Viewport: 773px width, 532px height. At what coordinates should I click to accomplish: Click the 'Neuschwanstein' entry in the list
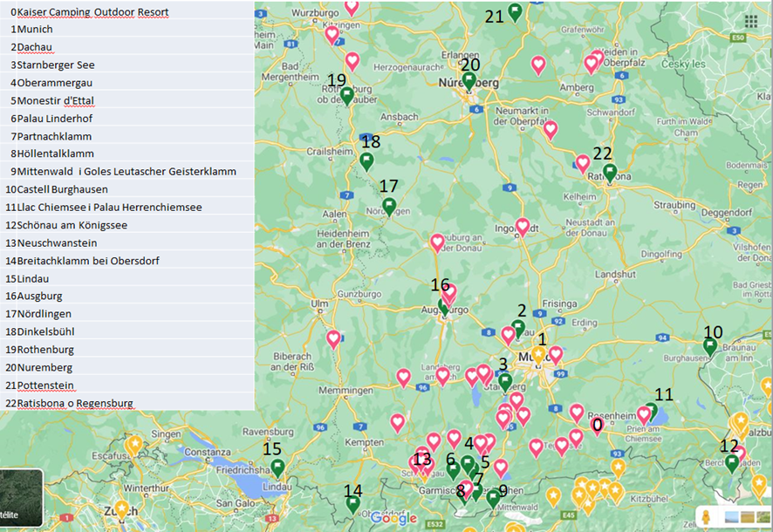pos(57,243)
